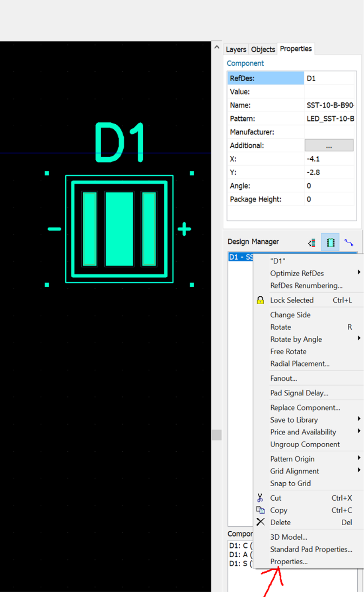Screen dimensions: 364x597
Task: Click the center pad of LED footprint
Action: [x=119, y=229]
